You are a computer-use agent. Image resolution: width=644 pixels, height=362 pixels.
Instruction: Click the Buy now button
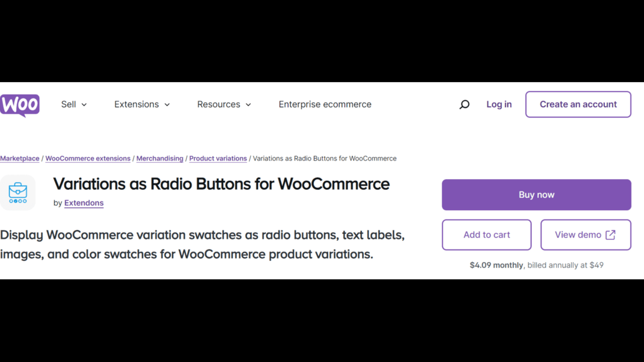(536, 194)
